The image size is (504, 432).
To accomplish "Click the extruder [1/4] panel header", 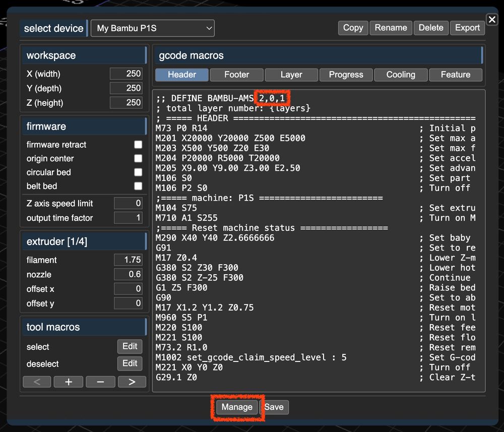I will pyautogui.click(x=85, y=241).
